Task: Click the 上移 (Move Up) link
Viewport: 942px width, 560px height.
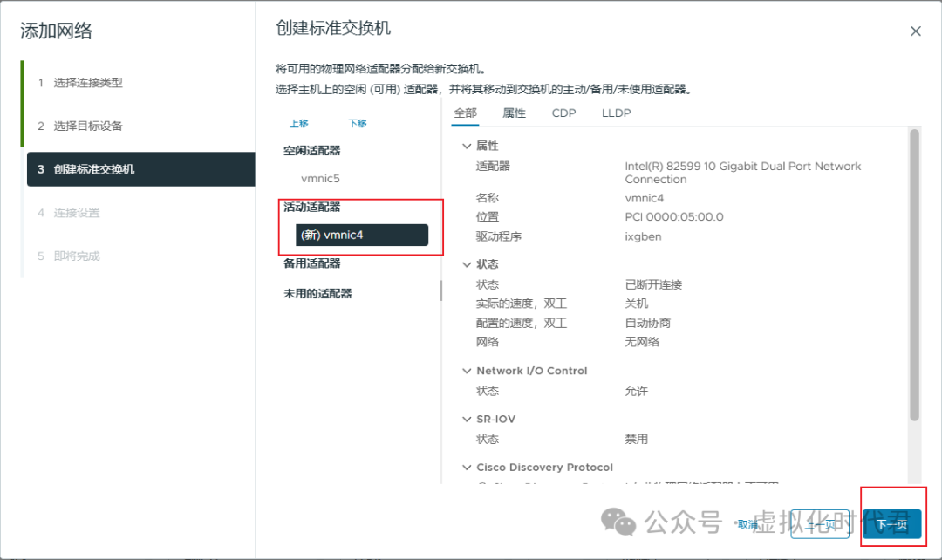Action: tap(298, 123)
